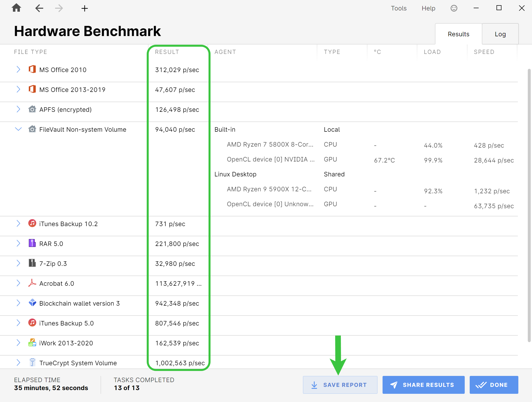Click the 99.9% GPU load value
The width and height of the screenshot is (532, 402).
tap(433, 160)
